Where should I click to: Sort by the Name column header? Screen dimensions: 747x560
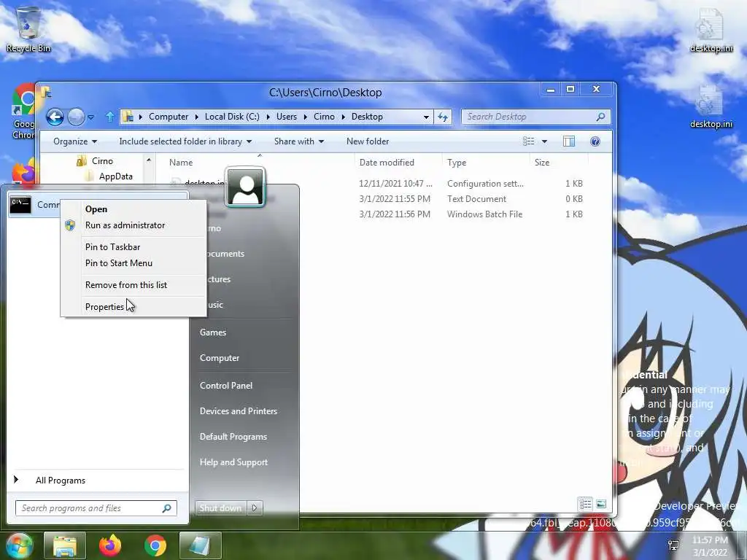pos(181,163)
